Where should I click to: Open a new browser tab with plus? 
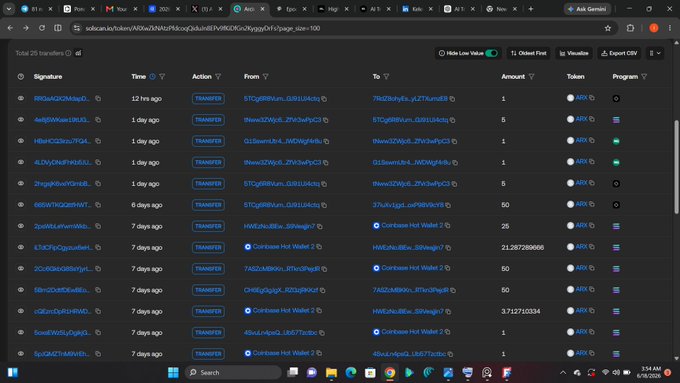point(530,9)
